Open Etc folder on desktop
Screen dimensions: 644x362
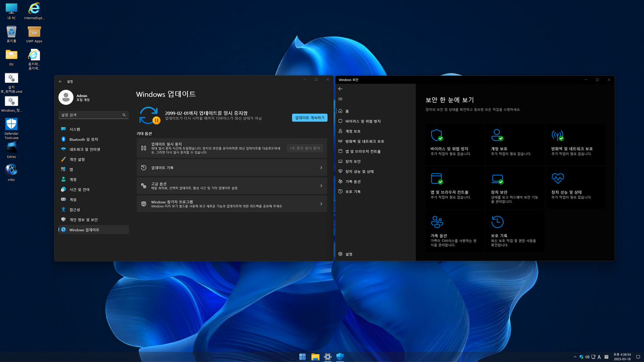click(x=11, y=57)
